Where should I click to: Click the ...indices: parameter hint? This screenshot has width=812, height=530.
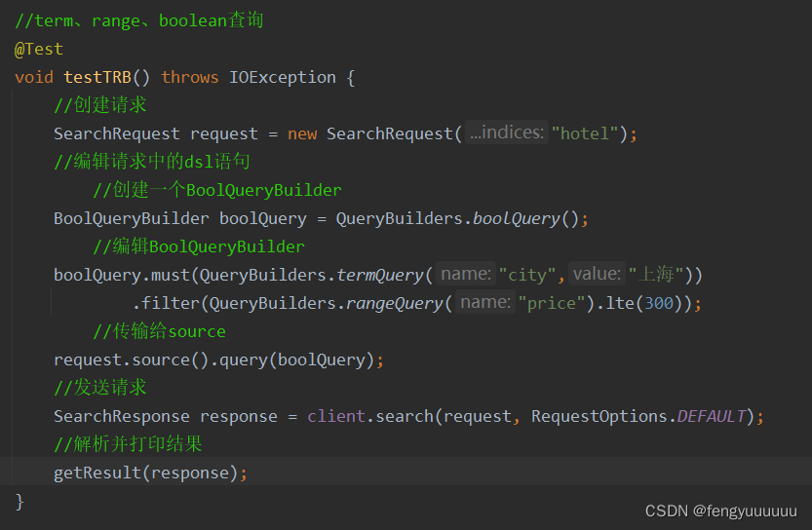[x=507, y=132]
